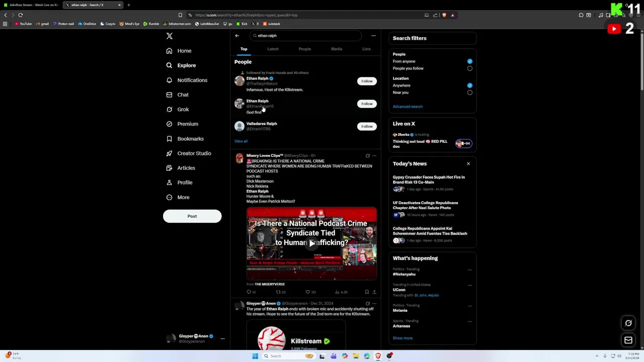Follow the Ethan Ralph 'God first' account
Screen dimensions: 644x362
point(367,104)
